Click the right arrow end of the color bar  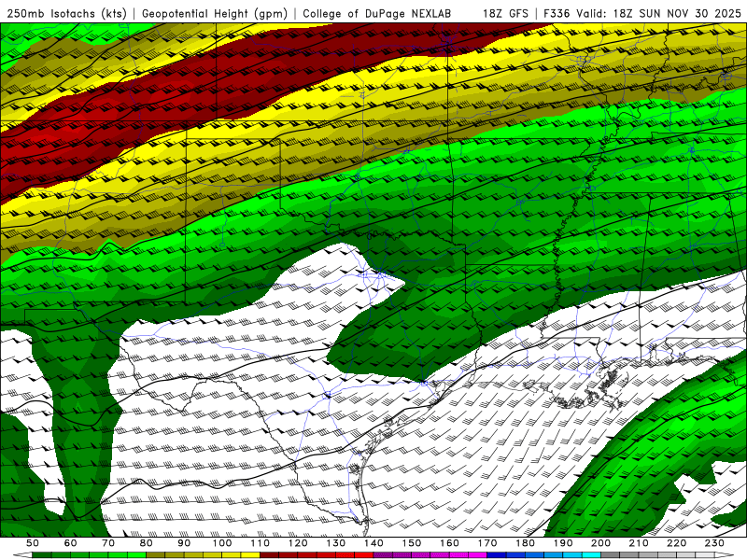(x=725, y=554)
